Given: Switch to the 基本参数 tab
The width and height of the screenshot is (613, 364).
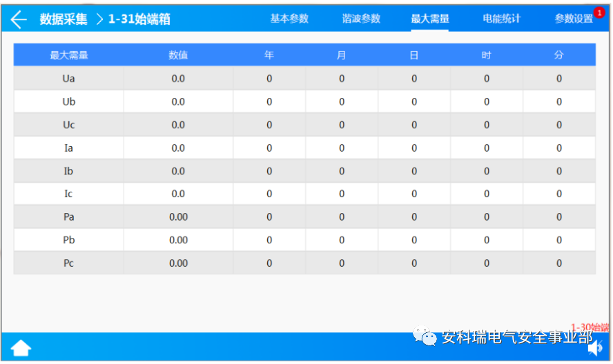Looking at the screenshot, I should (x=289, y=19).
